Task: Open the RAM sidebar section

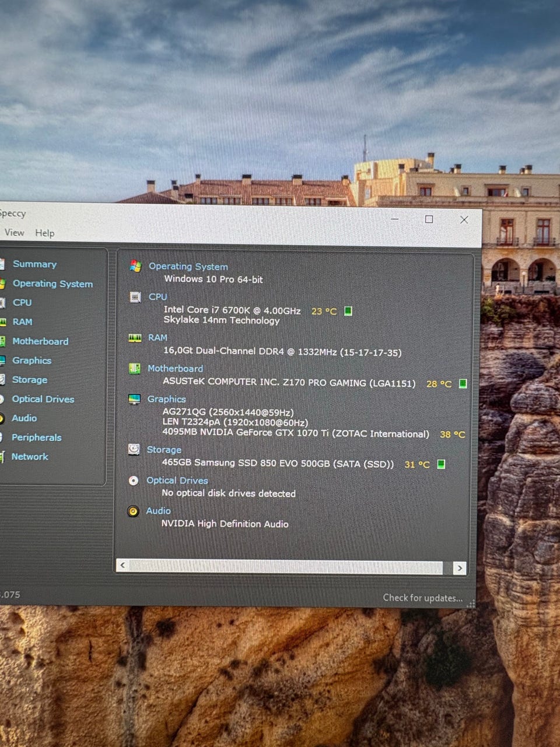Action: pos(23,322)
